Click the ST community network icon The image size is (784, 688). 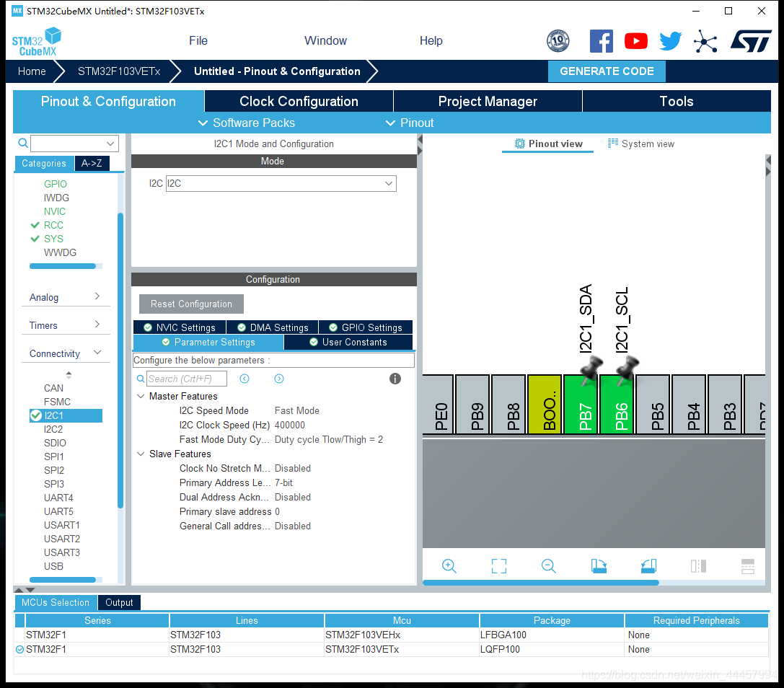(705, 41)
